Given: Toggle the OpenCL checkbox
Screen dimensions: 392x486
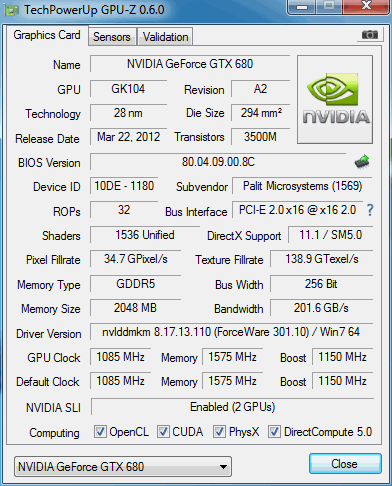Looking at the screenshot, I should [100, 432].
